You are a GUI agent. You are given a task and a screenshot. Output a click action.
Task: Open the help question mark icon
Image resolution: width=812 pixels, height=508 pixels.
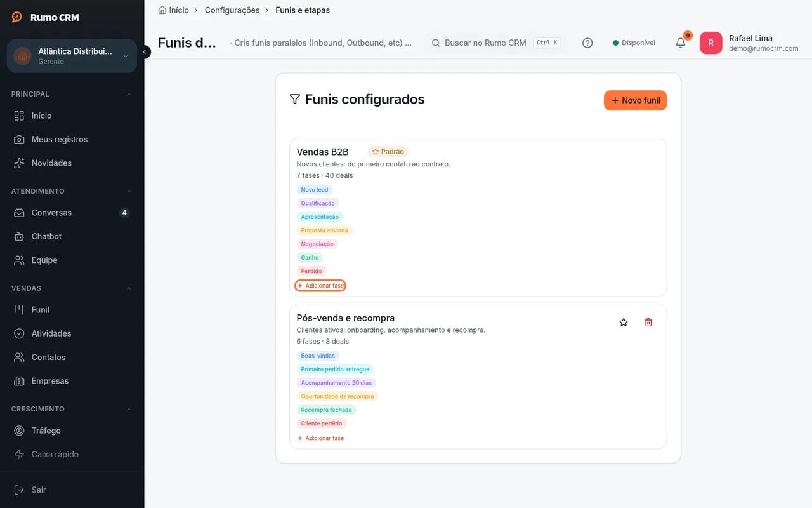click(587, 43)
